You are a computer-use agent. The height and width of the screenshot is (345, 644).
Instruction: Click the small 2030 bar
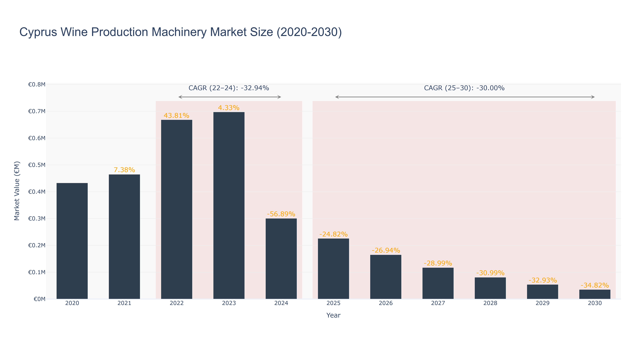[595, 294]
